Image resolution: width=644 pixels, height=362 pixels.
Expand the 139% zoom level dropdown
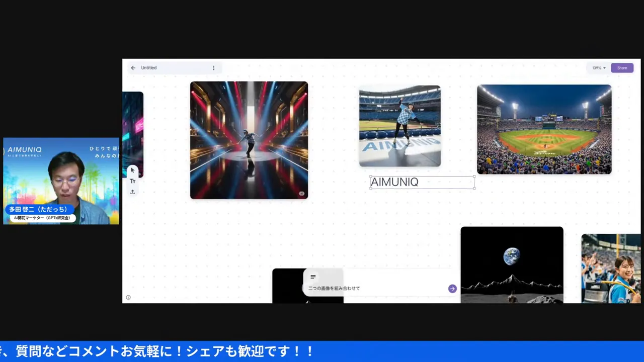point(598,68)
